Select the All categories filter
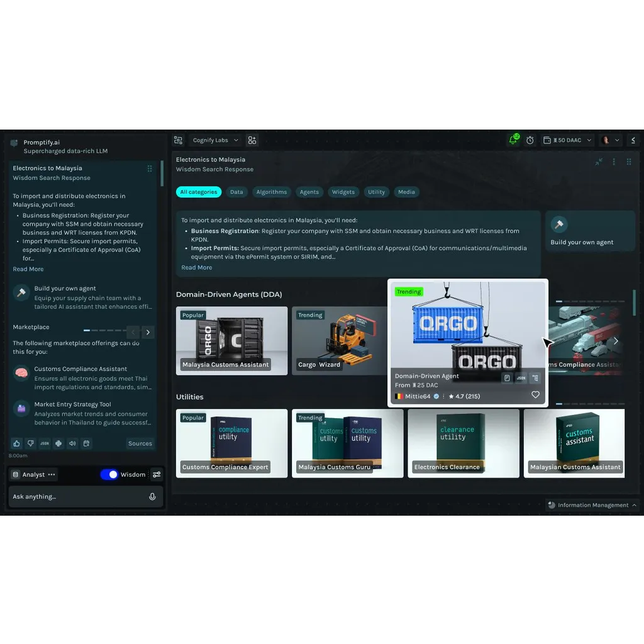644x644 pixels. tap(199, 192)
